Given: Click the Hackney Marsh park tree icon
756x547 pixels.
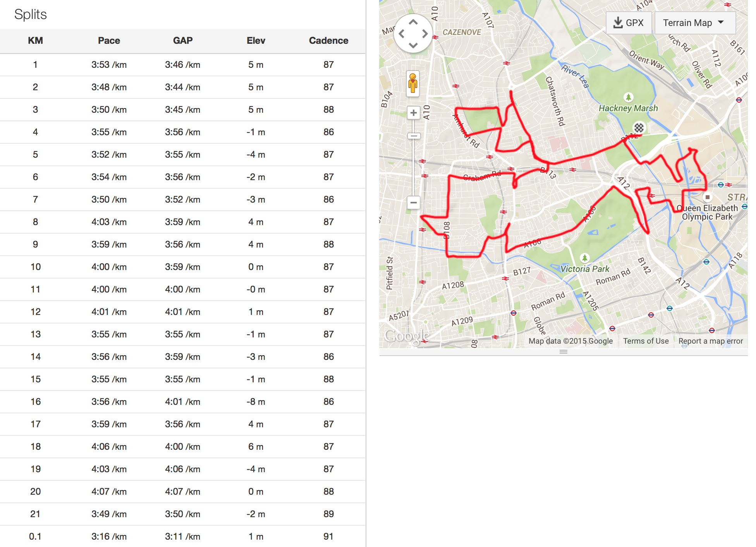Looking at the screenshot, I should [628, 97].
